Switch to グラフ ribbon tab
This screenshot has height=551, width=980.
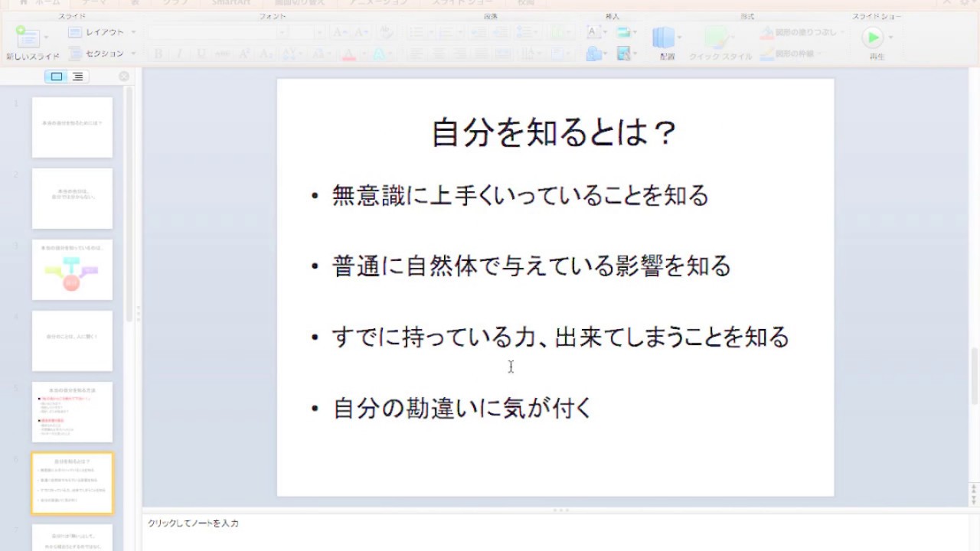click(x=175, y=3)
